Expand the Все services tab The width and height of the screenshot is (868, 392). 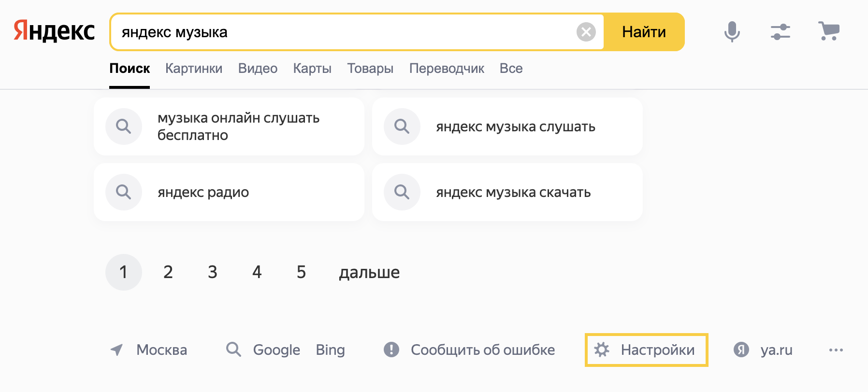pyautogui.click(x=511, y=69)
